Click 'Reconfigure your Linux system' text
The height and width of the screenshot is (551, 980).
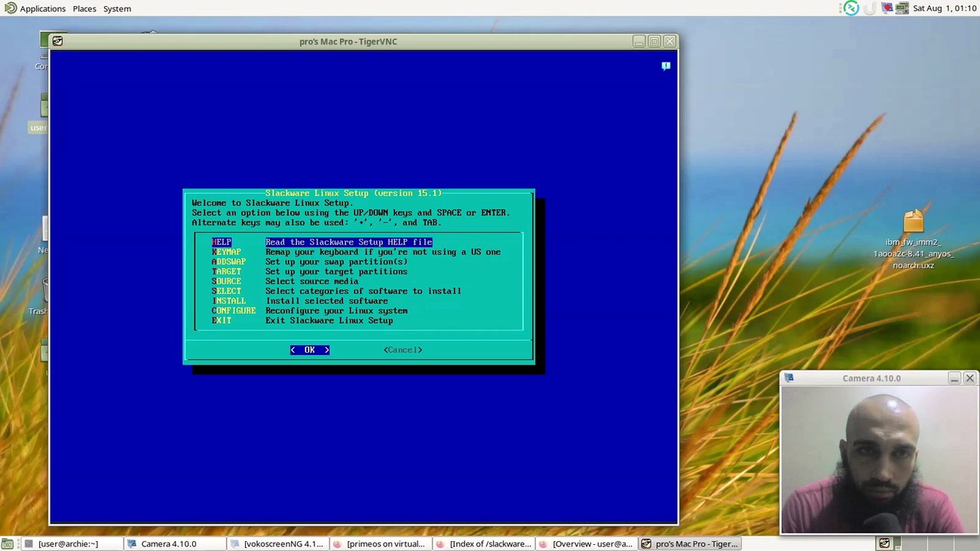336,311
